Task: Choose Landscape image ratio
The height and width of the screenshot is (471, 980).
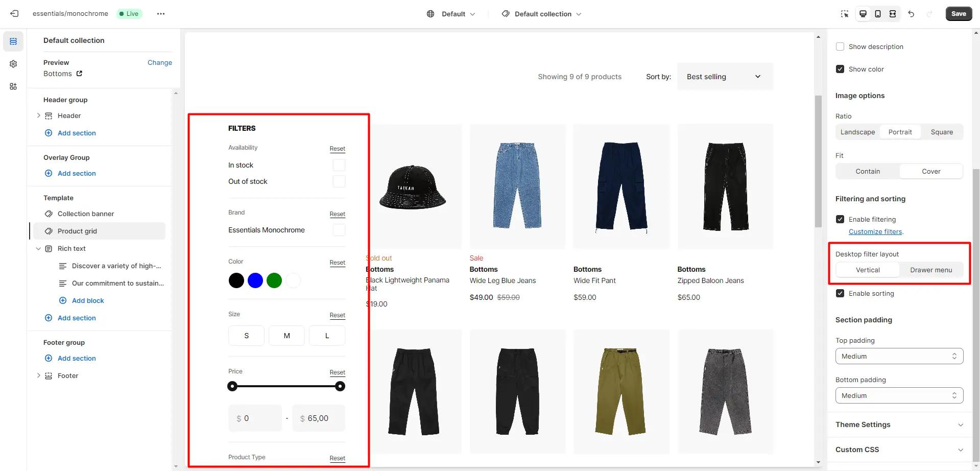Action: (857, 132)
